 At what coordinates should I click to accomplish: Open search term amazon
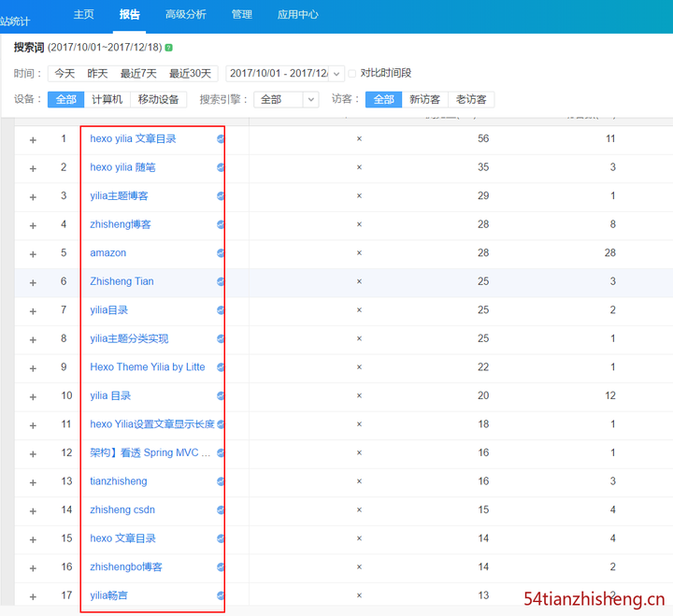click(x=108, y=252)
